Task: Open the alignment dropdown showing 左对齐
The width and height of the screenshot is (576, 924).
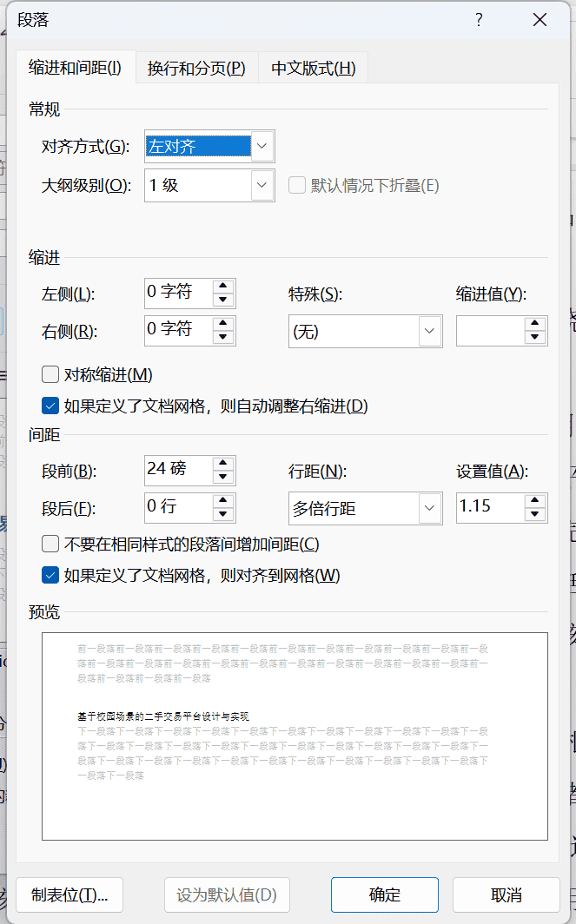Action: [262, 147]
